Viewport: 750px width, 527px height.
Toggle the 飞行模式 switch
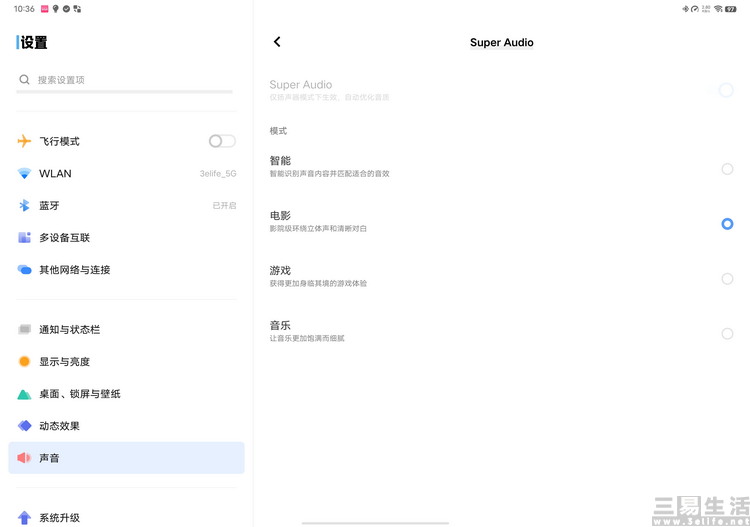point(222,141)
